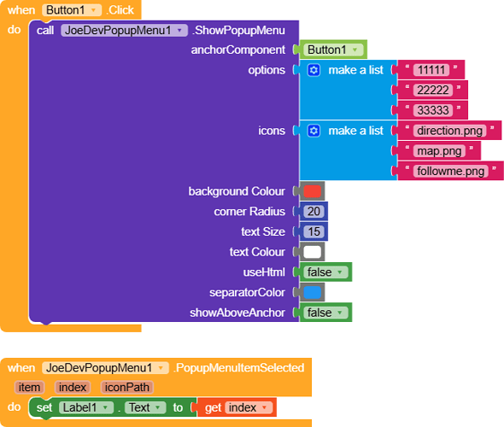Screen dimensions: 504x427
Task: Click the icons make a list gear icon
Action: (x=314, y=131)
